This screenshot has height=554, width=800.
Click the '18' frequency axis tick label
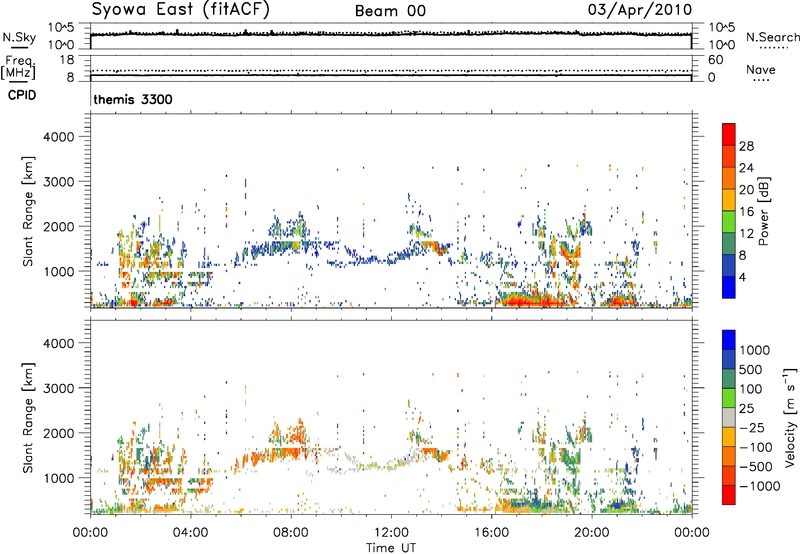point(67,60)
